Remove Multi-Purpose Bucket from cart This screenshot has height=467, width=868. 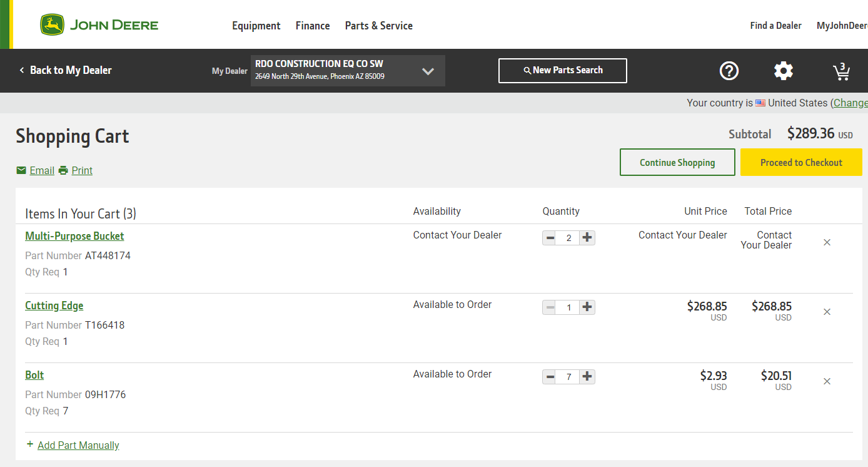click(827, 242)
